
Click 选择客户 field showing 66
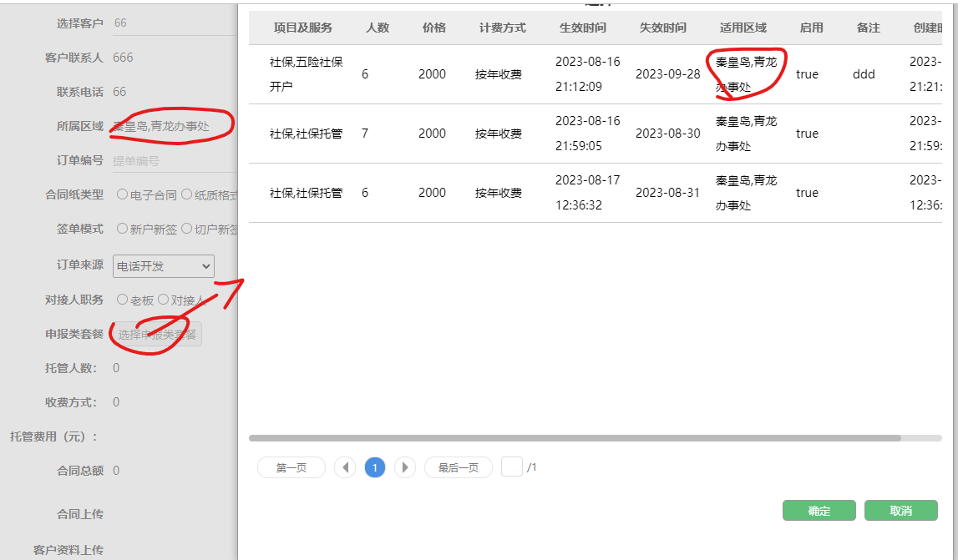tap(174, 23)
